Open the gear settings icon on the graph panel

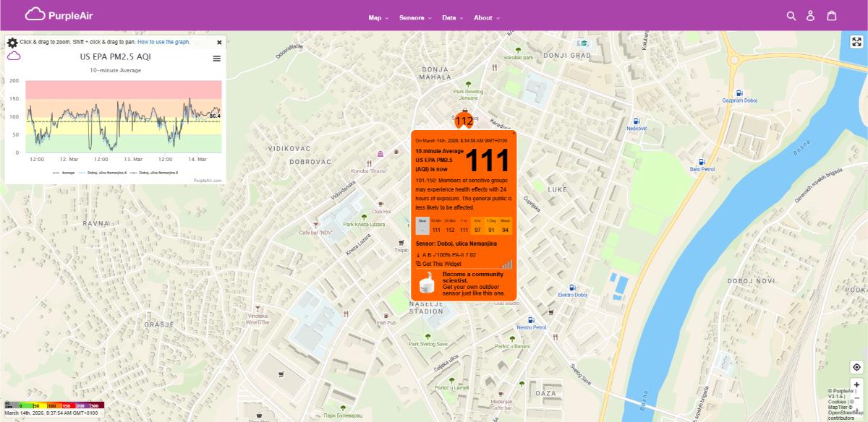pos(12,42)
